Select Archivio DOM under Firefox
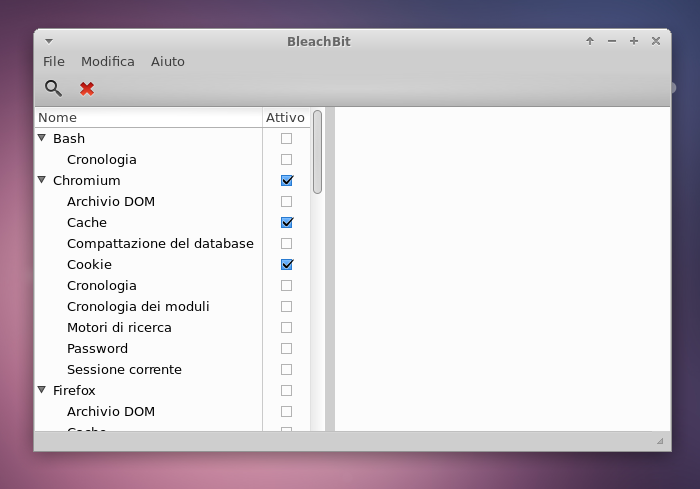 pos(111,411)
